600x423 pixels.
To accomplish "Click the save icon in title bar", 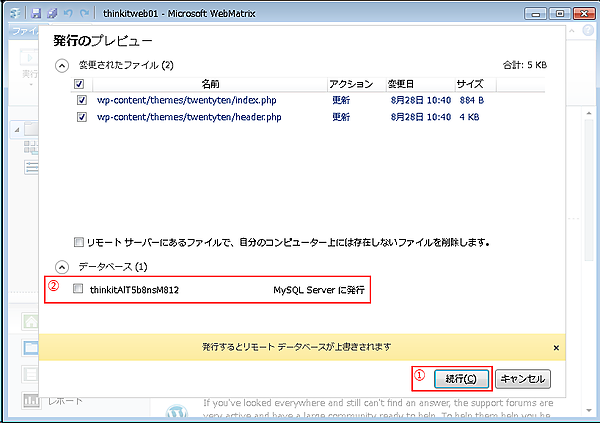I will point(36,15).
